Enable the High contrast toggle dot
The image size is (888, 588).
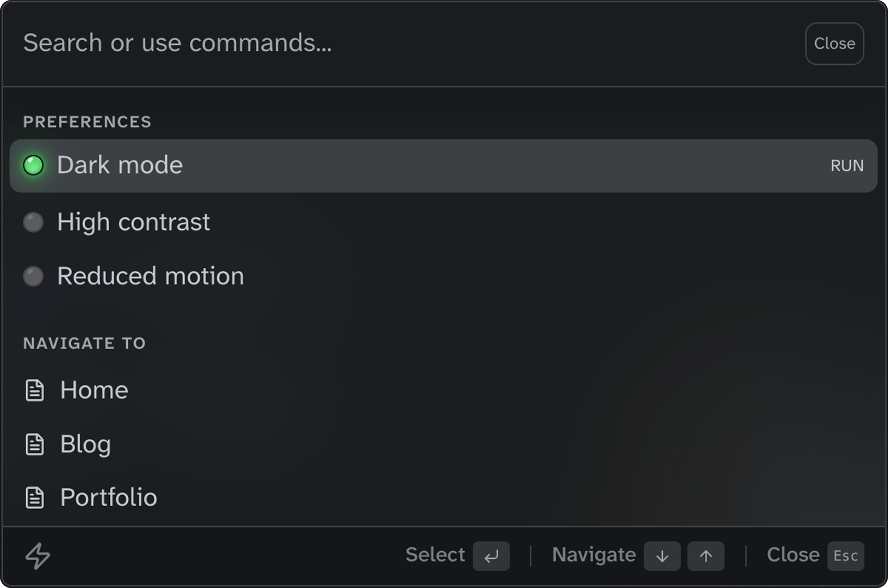[x=33, y=222]
